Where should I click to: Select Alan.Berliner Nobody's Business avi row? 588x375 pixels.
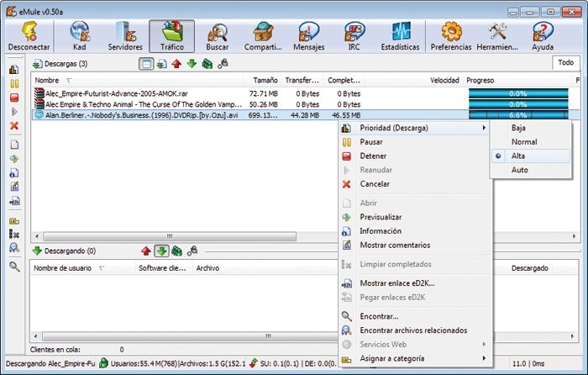pos(306,115)
